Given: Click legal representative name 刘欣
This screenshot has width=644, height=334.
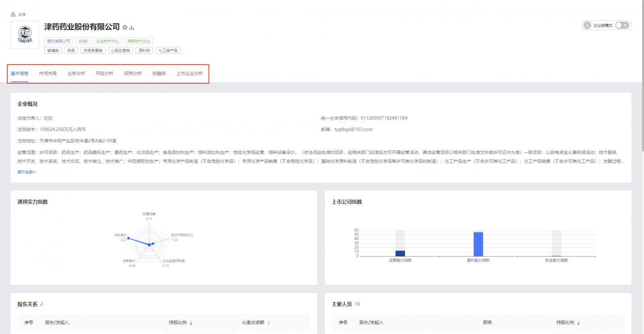Looking at the screenshot, I should click(x=48, y=118).
